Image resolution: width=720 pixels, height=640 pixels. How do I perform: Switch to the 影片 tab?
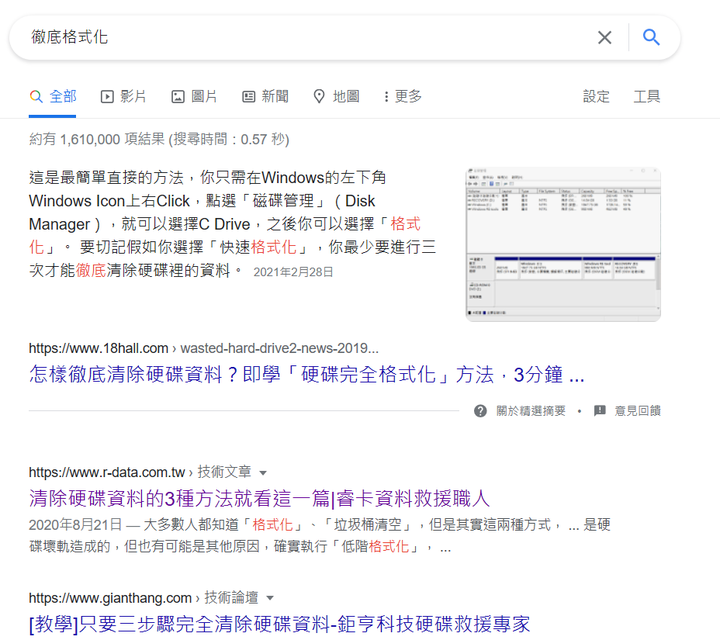pyautogui.click(x=123, y=96)
